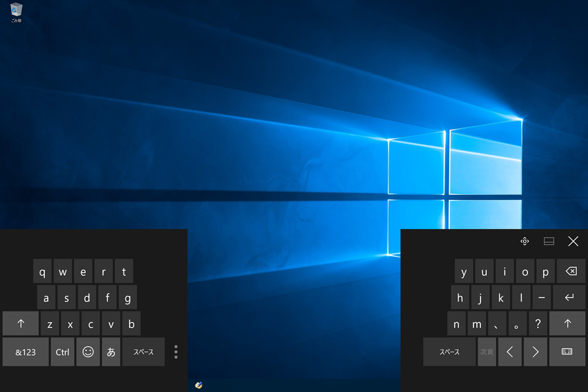Screen dimensions: 588x392
Task: Click the three-dot handle on the left keyboard
Action: coord(176,352)
